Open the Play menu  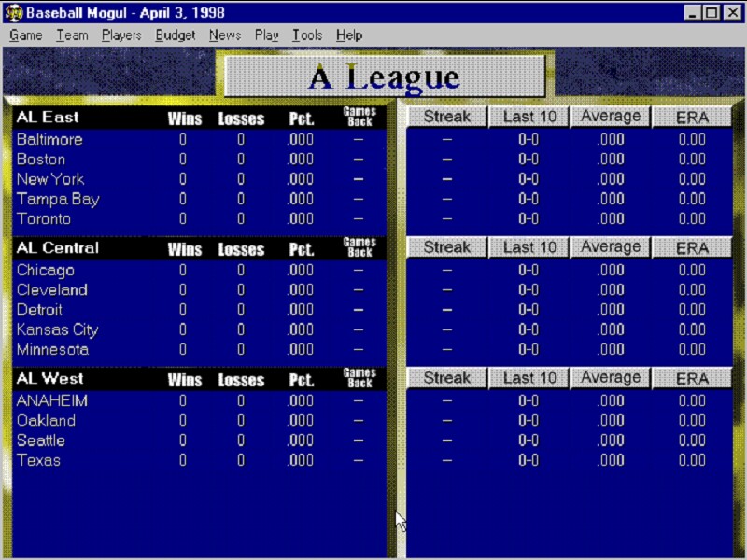pyautogui.click(x=266, y=35)
